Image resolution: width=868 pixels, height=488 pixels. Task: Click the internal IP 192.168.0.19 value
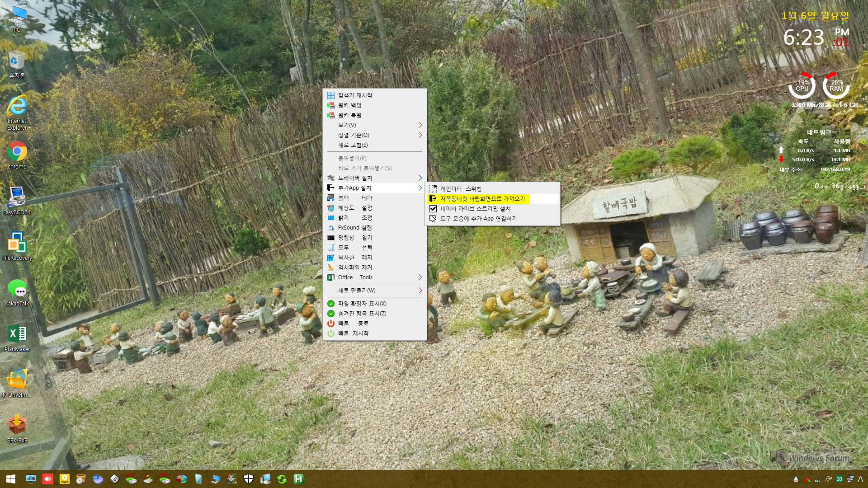[x=835, y=170]
